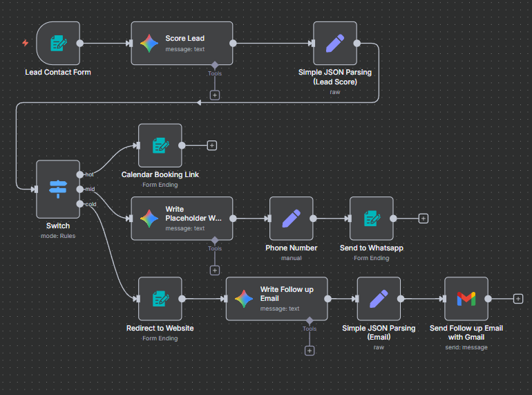
Task: Click the Switch node's cold output connector
Action: (80, 203)
